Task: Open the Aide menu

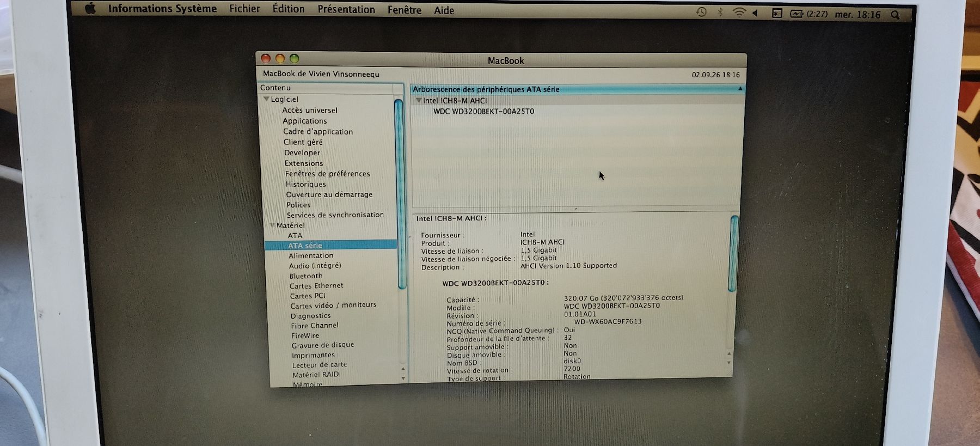Action: tap(444, 10)
